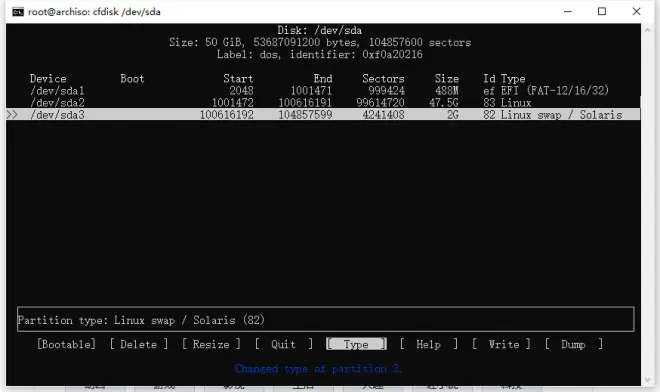Image resolution: width=660 pixels, height=392 pixels.
Task: Choose the Delete menu option
Action: [138, 344]
